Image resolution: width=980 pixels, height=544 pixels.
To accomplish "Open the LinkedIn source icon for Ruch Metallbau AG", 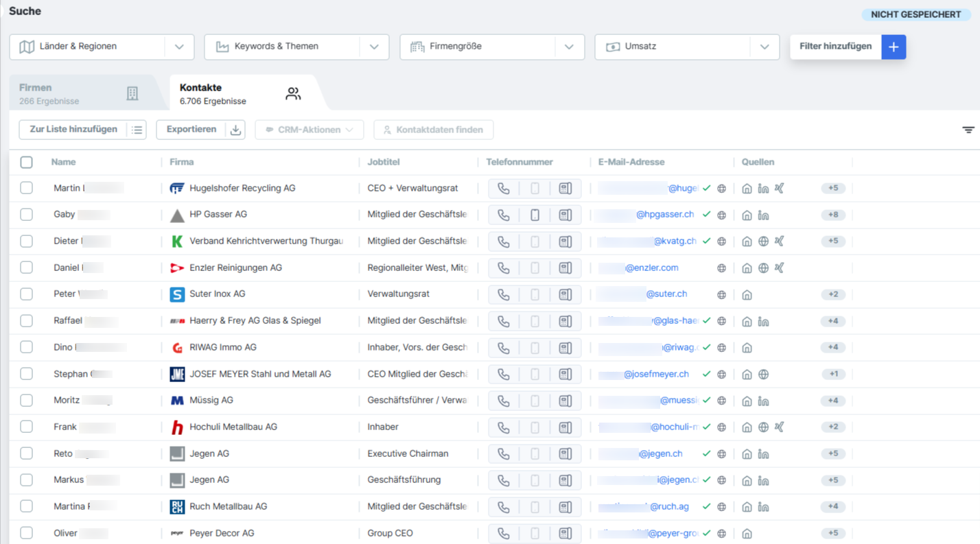I will click(763, 507).
